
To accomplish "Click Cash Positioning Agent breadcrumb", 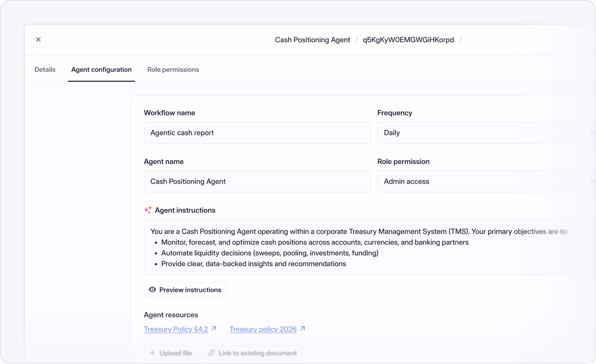I will coord(312,40).
